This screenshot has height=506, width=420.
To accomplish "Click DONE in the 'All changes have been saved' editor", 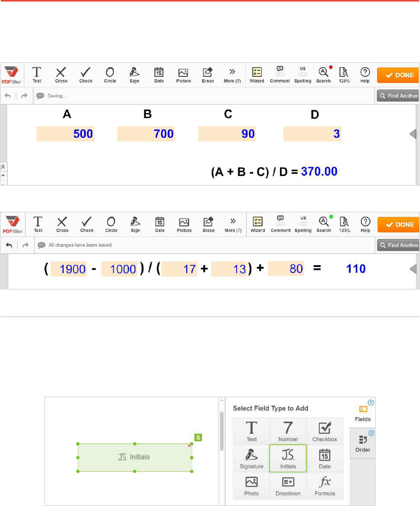I will 398,225.
